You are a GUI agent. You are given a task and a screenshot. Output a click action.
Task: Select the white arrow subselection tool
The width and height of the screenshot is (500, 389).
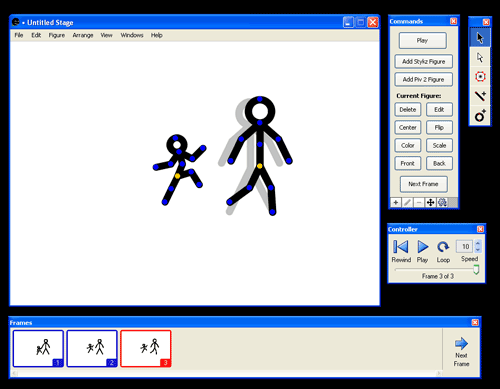click(480, 58)
